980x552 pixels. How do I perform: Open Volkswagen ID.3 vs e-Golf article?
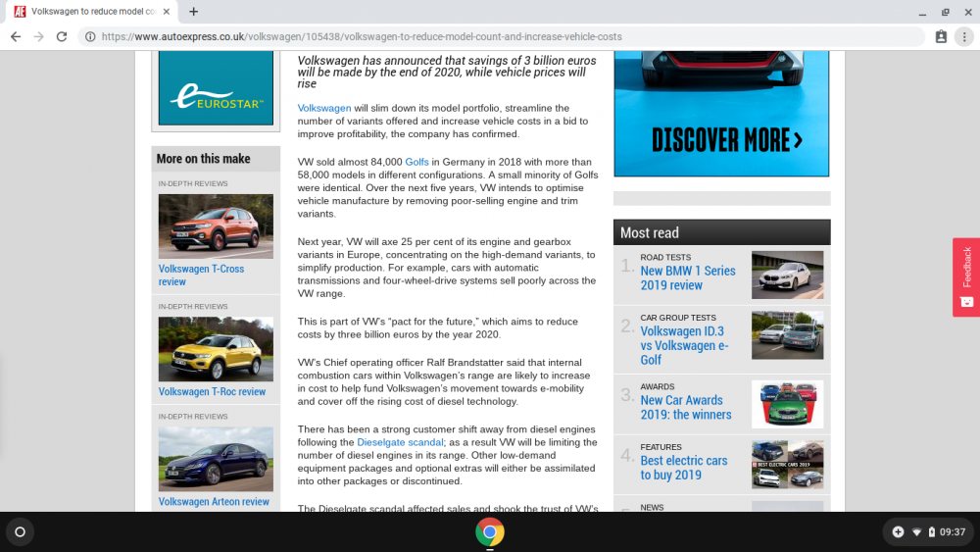pyautogui.click(x=684, y=346)
